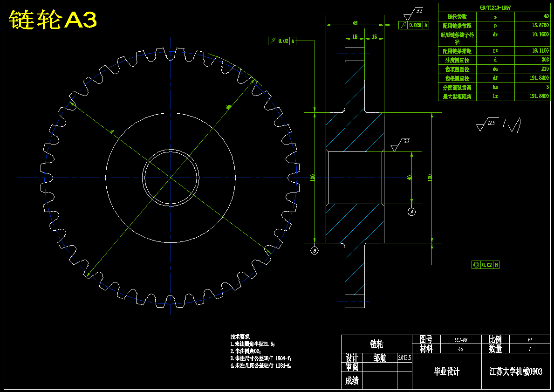Click note 2.未注倒角C2
This screenshot has width=554, height=392.
tap(246, 351)
